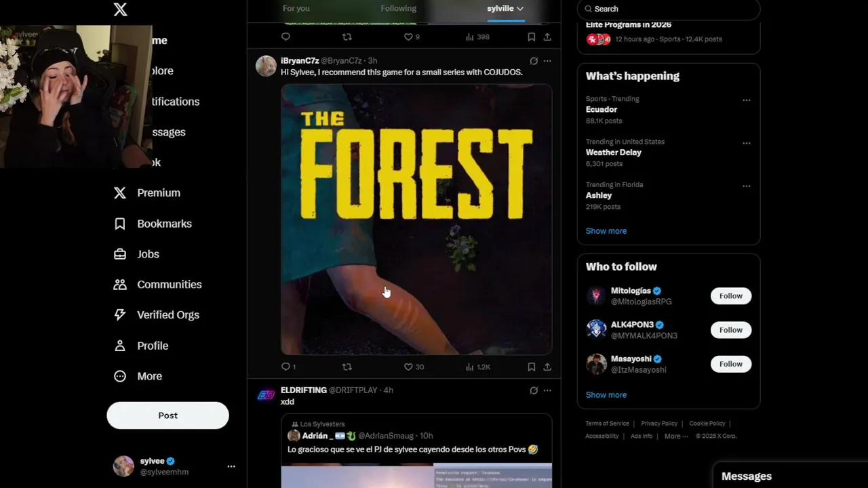Open more options on iBryanC7z post
The image size is (868, 488).
click(547, 61)
